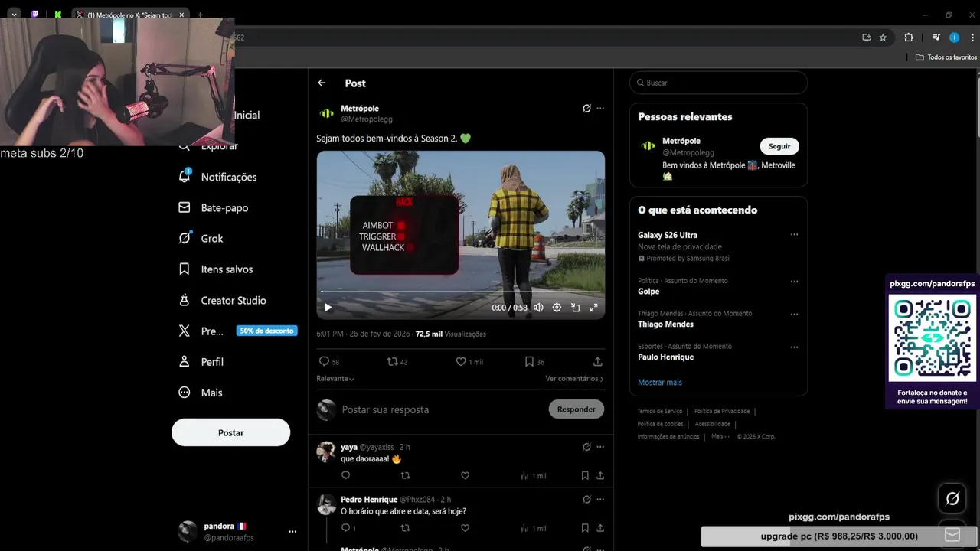Click the Postar button

click(x=230, y=432)
